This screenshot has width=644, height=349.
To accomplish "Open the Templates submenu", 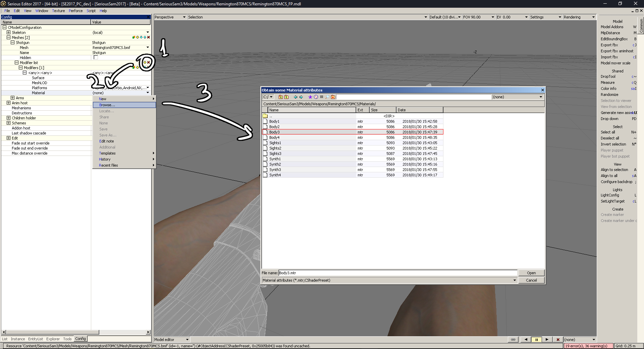I will pyautogui.click(x=124, y=153).
